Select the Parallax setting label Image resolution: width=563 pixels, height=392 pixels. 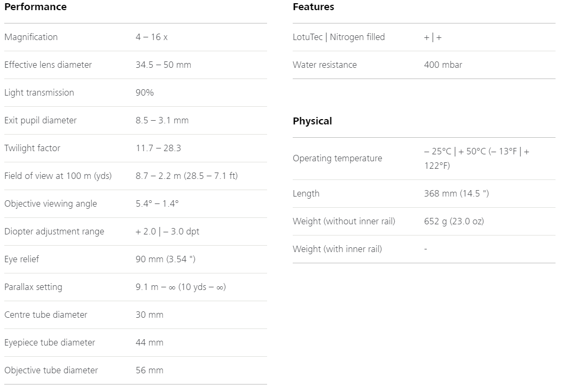[x=34, y=287]
